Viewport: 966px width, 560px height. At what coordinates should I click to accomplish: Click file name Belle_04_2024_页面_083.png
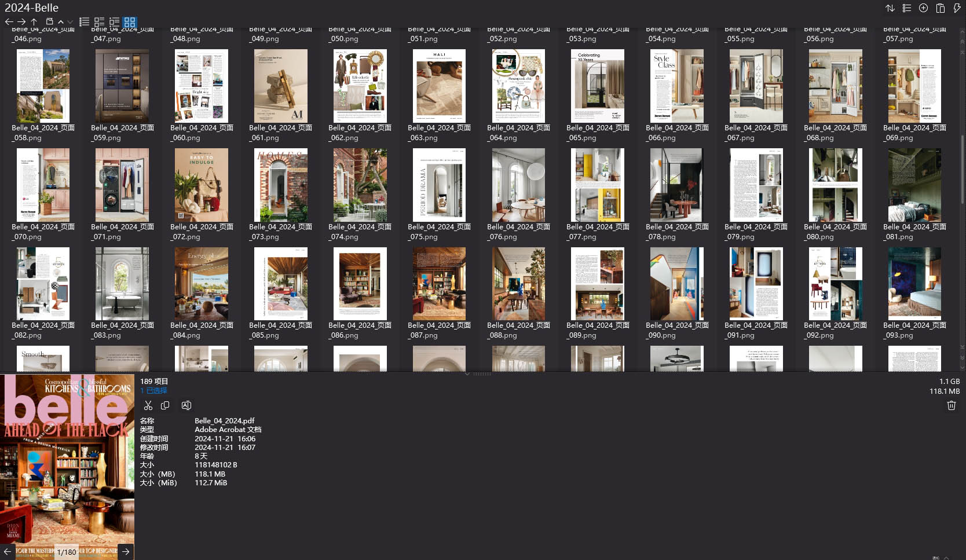[122, 330]
